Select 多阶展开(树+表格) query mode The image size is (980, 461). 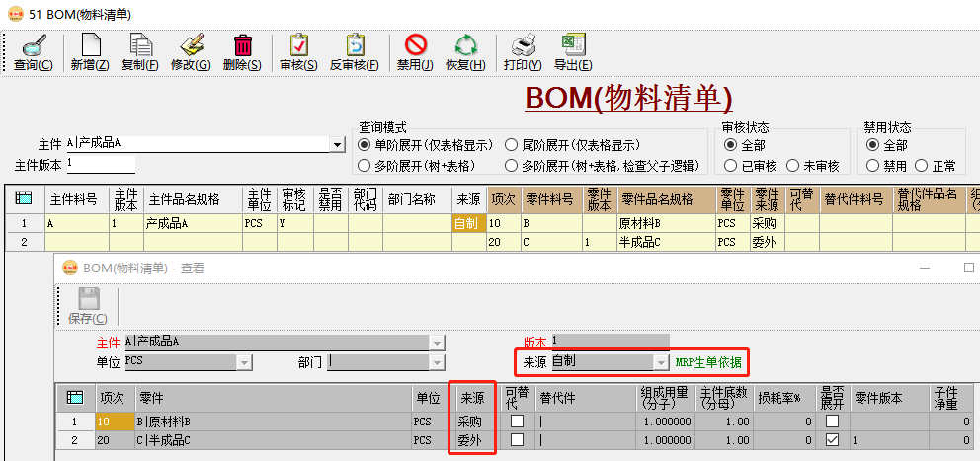[364, 166]
